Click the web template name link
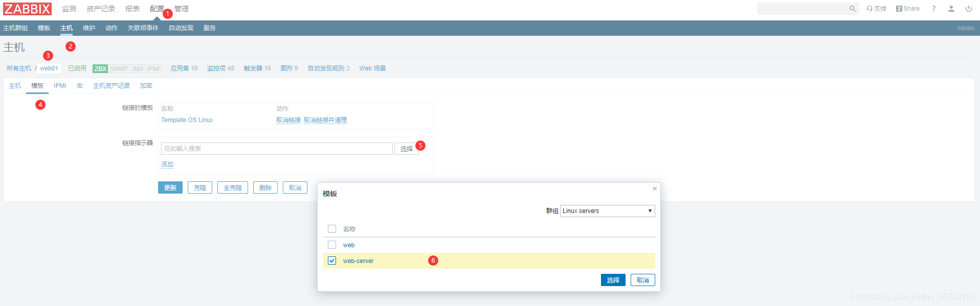Screen dimensions: 980x306 349,245
